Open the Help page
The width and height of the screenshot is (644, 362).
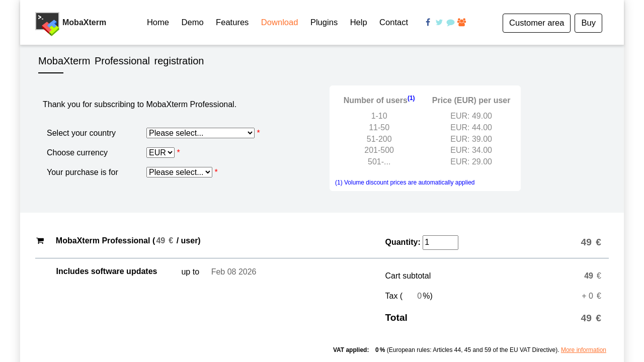[358, 23]
